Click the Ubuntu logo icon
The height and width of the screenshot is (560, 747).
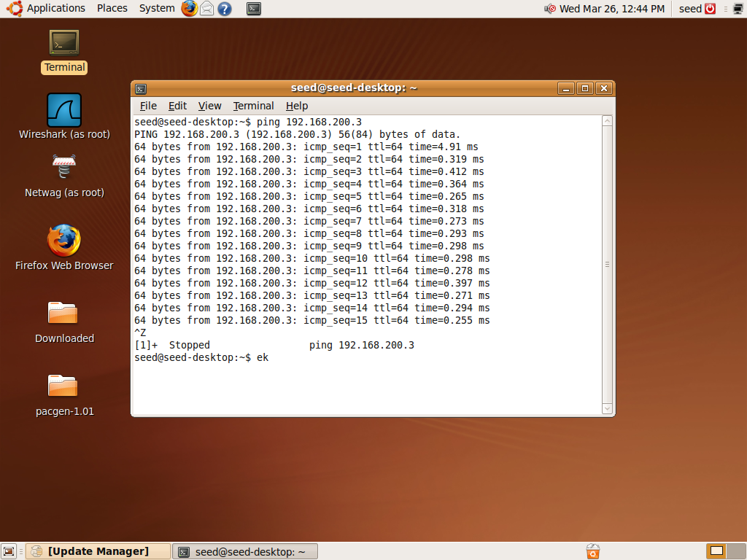15,9
